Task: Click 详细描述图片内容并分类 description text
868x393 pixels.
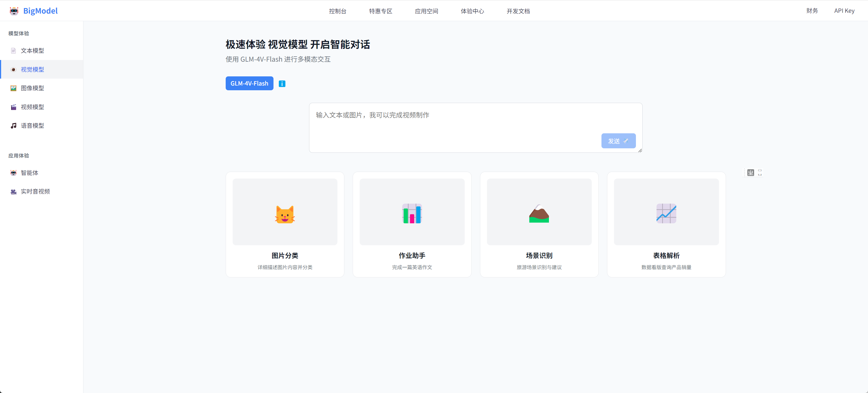Action: [x=285, y=267]
